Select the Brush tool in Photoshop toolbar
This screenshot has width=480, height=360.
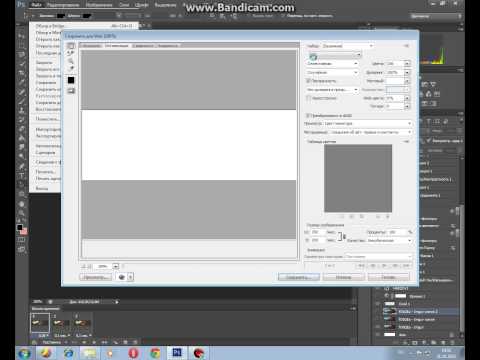click(22, 101)
